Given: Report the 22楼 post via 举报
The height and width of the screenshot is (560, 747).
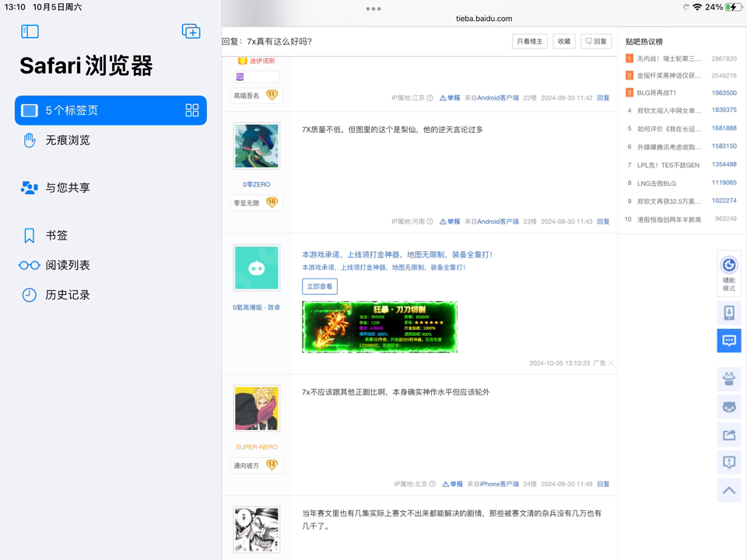Looking at the screenshot, I should 450,98.
